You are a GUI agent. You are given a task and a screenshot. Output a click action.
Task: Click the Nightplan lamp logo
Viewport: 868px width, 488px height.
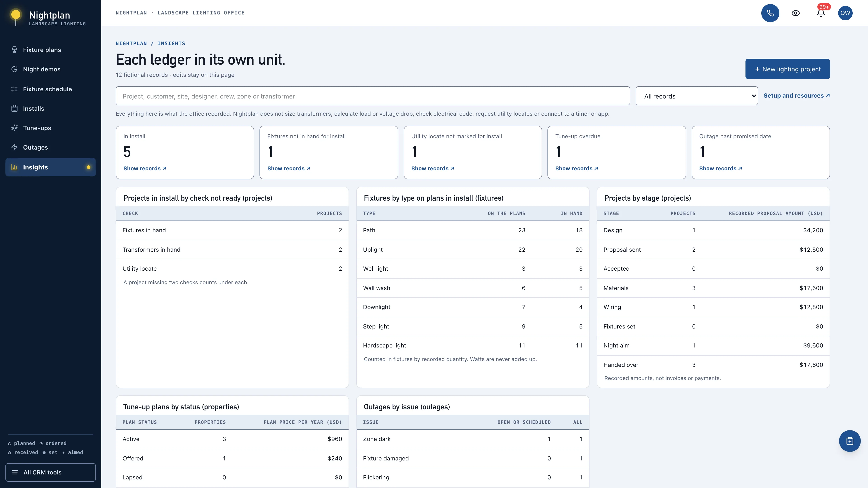click(x=16, y=17)
